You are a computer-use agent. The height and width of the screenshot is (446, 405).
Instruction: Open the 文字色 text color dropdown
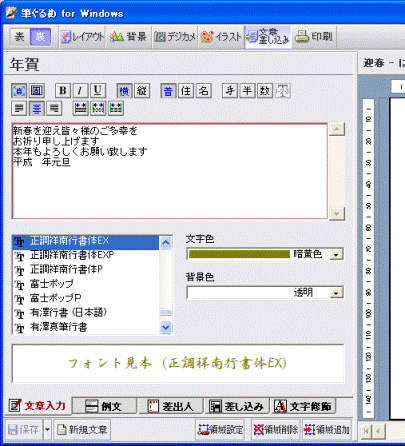pyautogui.click(x=336, y=255)
